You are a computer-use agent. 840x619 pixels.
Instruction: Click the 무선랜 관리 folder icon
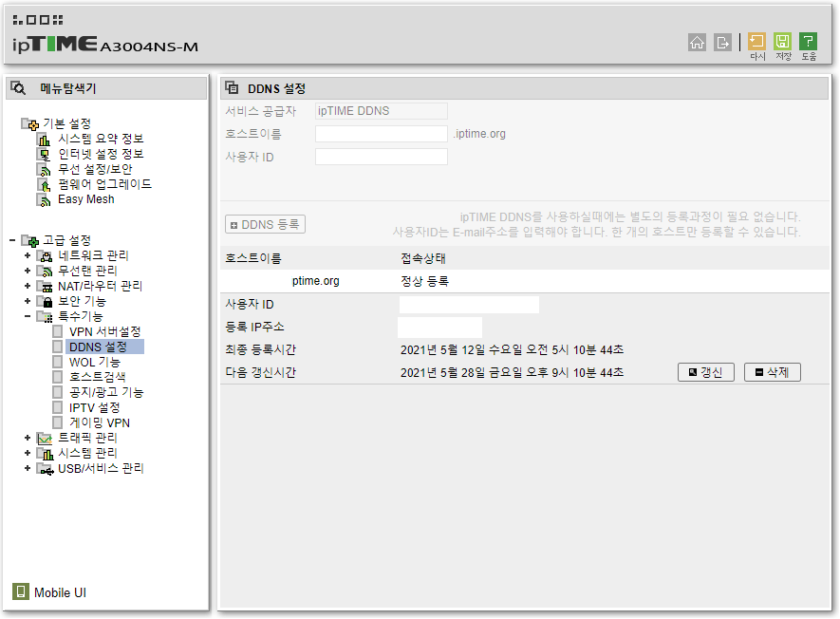(45, 272)
